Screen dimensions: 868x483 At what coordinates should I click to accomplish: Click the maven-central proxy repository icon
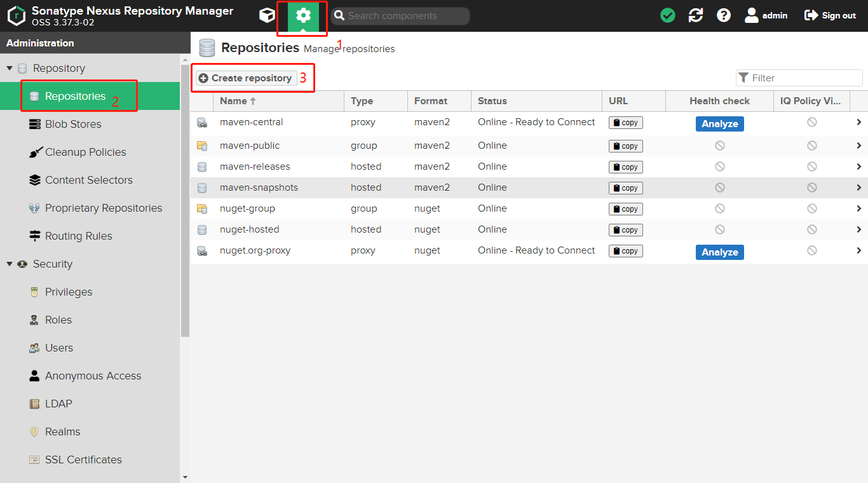202,123
